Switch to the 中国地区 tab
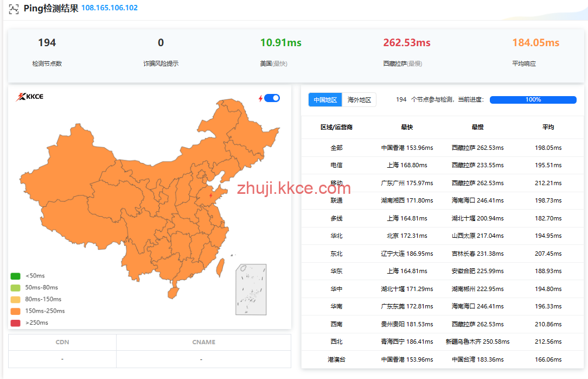 [325, 100]
